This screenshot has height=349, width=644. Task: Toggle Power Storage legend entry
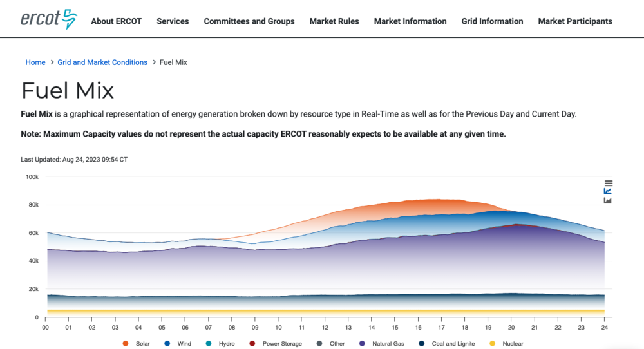[x=276, y=344]
